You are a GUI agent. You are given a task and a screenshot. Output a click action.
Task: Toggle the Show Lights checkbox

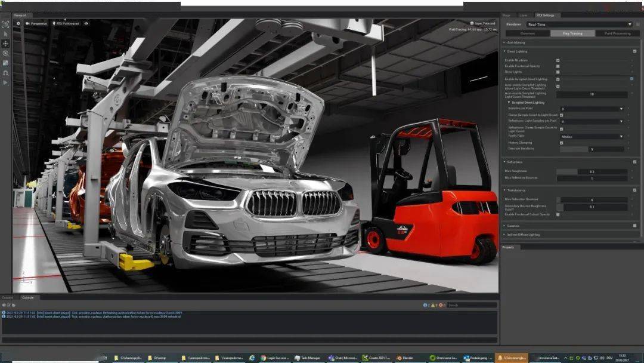pyautogui.click(x=558, y=72)
